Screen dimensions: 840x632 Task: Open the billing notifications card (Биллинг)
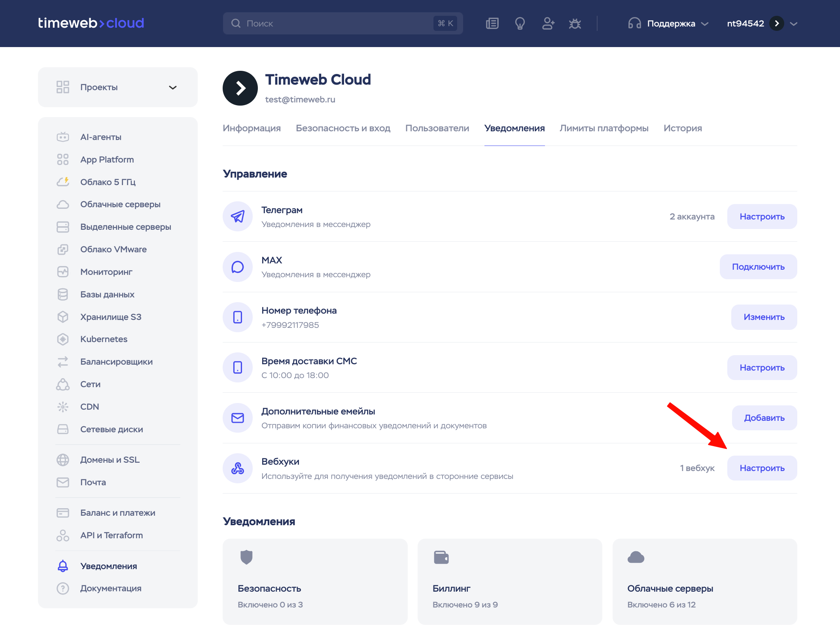point(509,581)
